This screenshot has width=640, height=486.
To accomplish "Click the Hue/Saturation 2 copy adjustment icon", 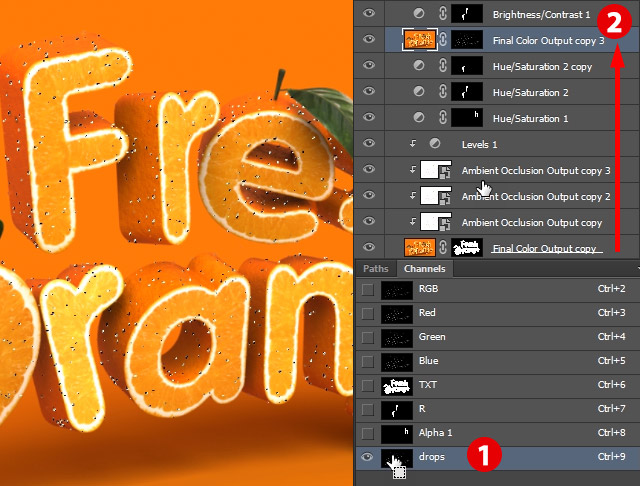I will pos(418,65).
